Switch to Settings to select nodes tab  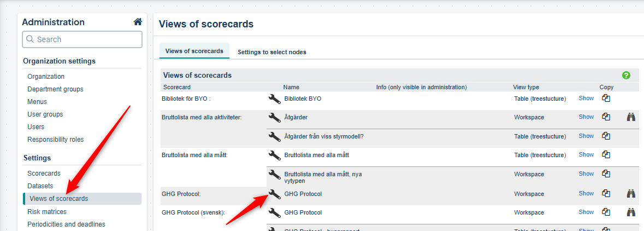point(271,52)
